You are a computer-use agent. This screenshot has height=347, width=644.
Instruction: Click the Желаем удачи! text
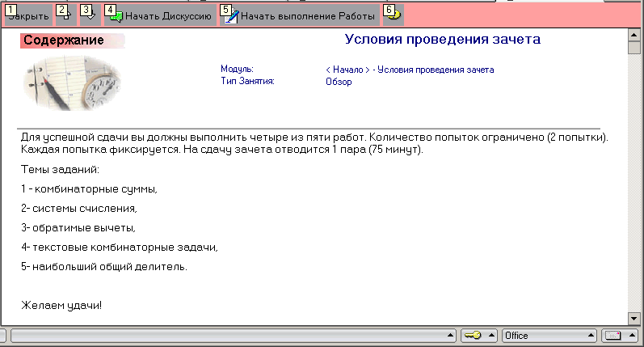61,305
